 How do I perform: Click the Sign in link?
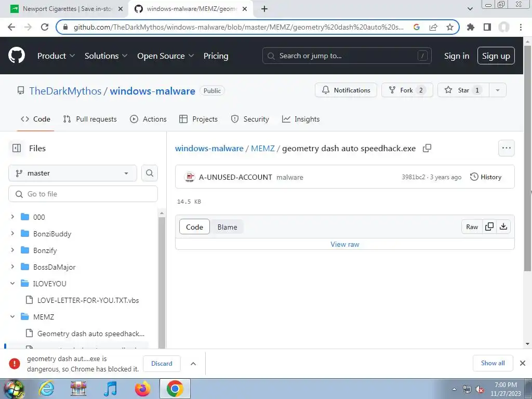pos(457,56)
